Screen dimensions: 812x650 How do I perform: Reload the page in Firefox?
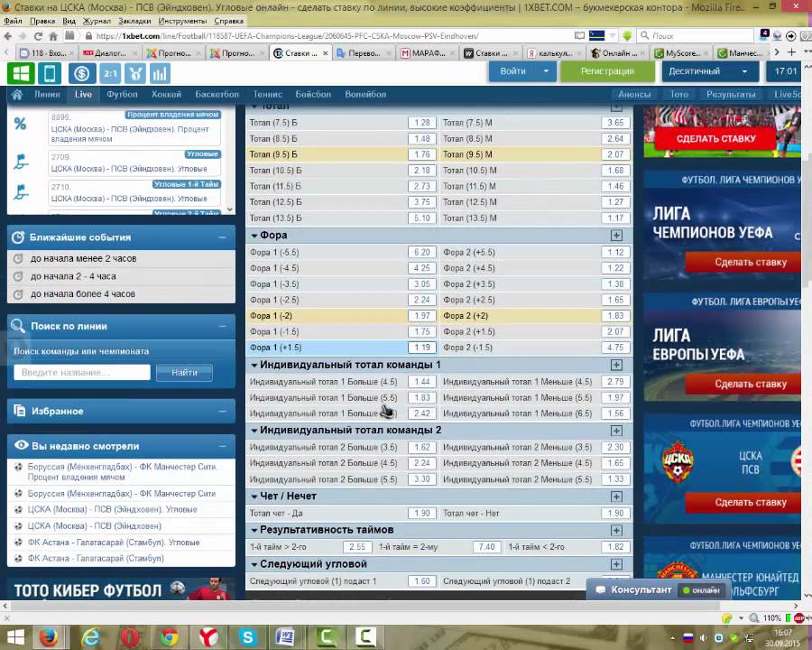[38, 36]
